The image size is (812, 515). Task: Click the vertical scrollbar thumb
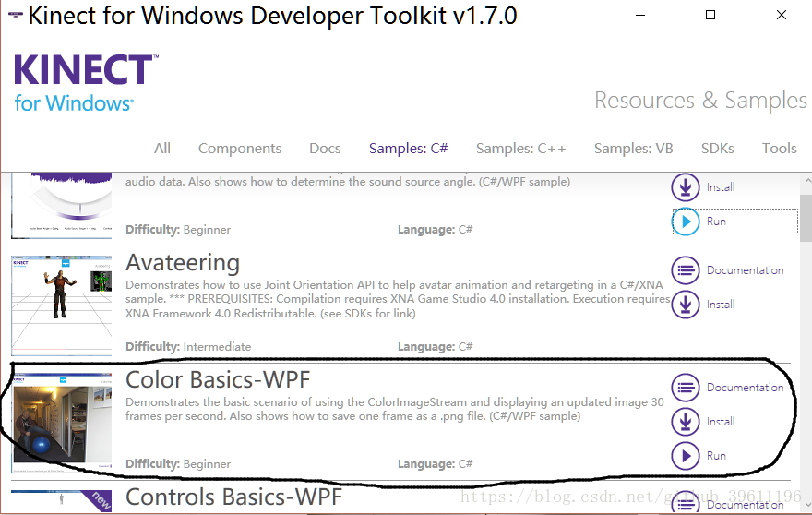point(806,218)
